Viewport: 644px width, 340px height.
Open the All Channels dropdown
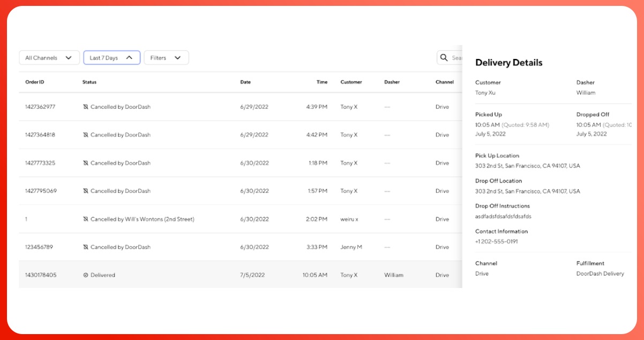[49, 58]
